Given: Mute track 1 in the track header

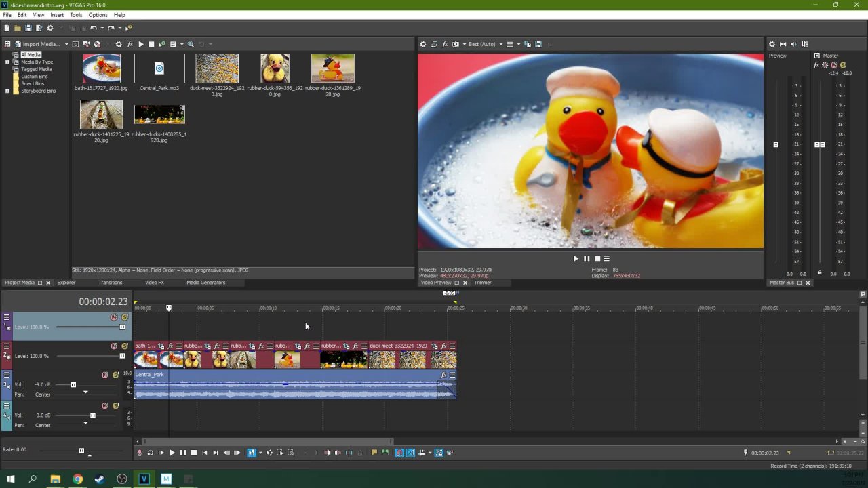Looking at the screenshot, I should coord(113,317).
